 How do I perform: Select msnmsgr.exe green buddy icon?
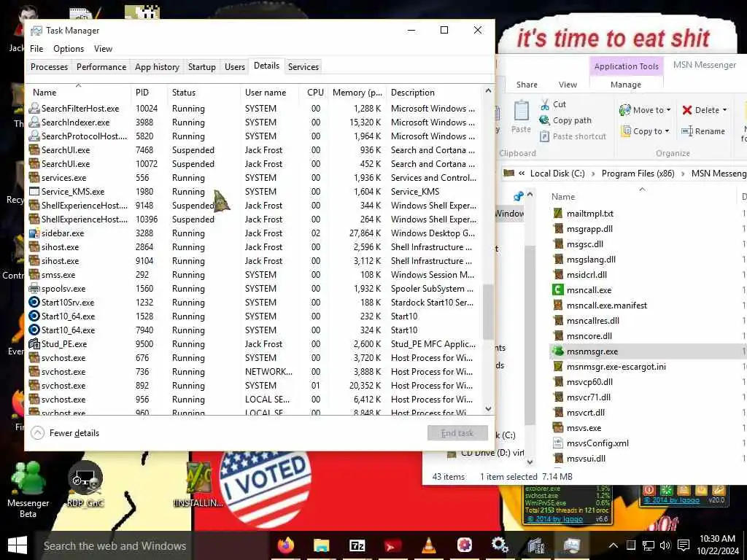[x=558, y=351]
